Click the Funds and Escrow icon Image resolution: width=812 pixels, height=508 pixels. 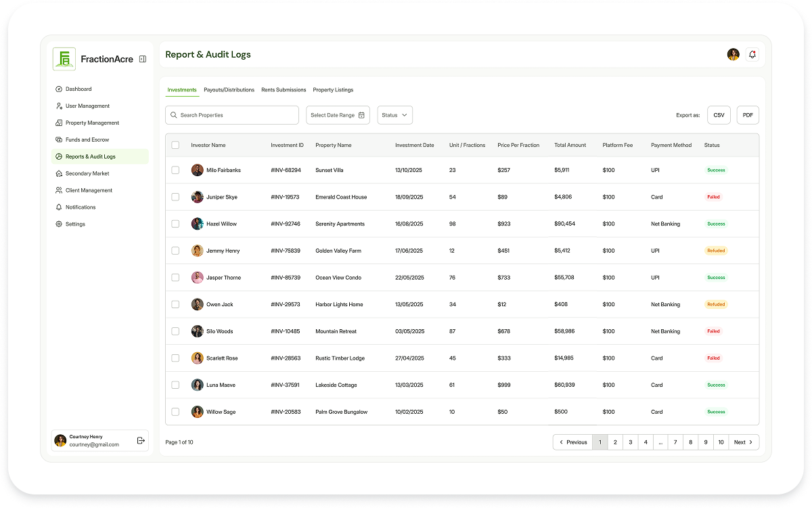(x=58, y=140)
